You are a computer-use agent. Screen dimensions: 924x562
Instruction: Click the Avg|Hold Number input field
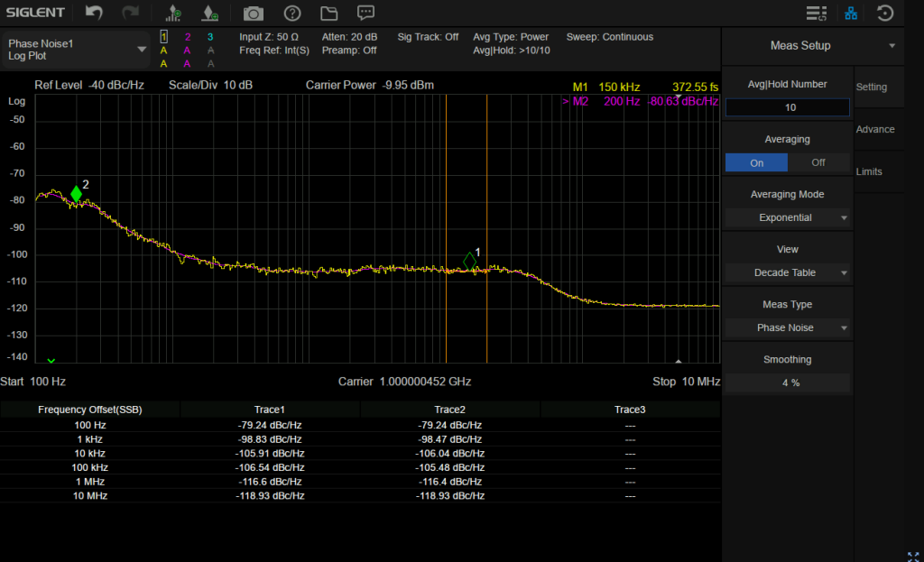coord(788,107)
